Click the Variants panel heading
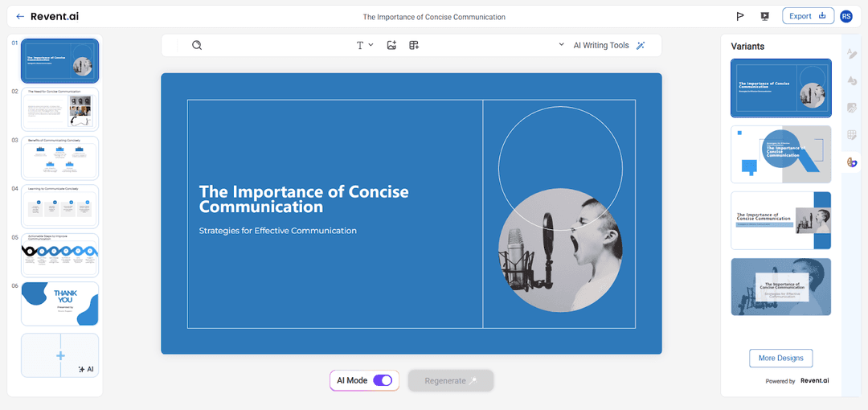The width and height of the screenshot is (868, 410). coord(747,47)
